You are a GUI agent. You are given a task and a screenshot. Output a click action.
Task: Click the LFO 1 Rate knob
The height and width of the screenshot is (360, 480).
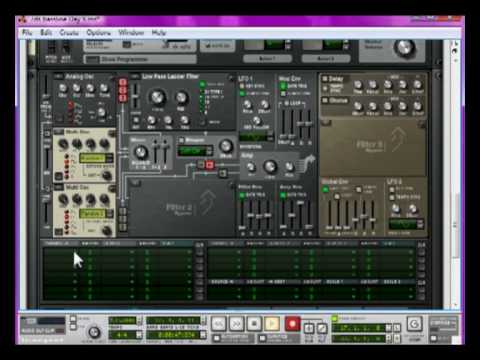click(247, 104)
